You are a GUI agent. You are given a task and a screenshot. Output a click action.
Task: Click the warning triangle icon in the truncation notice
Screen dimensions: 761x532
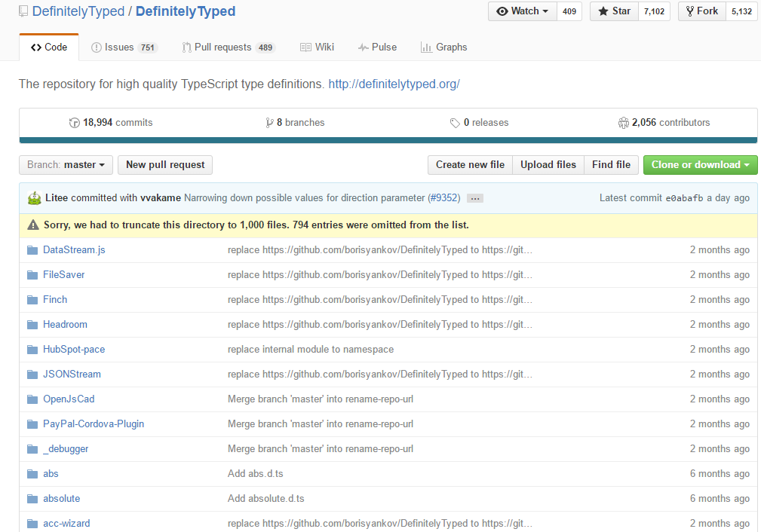[33, 225]
